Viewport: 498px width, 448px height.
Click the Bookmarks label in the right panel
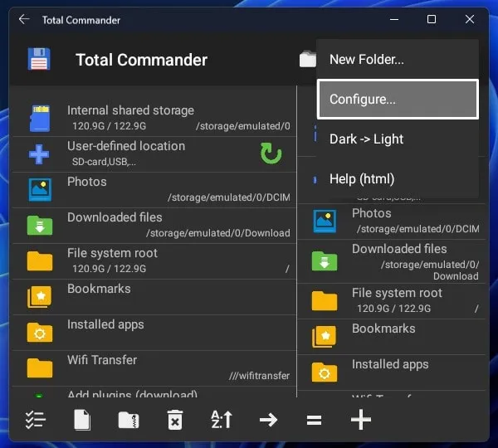[x=383, y=329]
